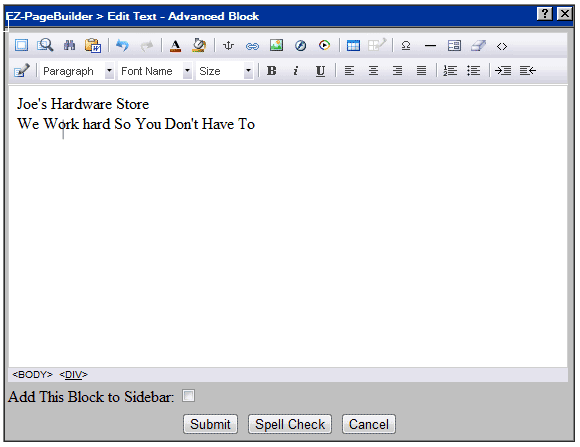Open the text color tool
This screenshot has height=447, width=580.
click(x=175, y=46)
